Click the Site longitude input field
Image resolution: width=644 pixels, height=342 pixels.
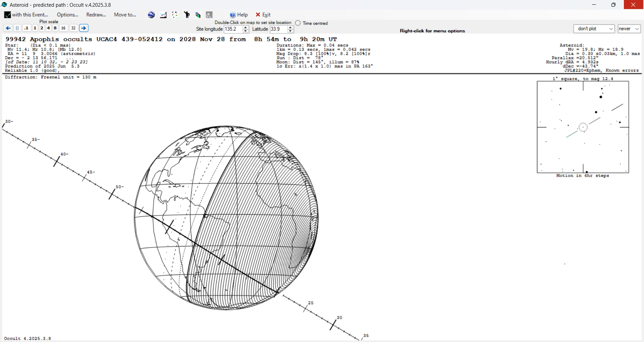(x=233, y=29)
